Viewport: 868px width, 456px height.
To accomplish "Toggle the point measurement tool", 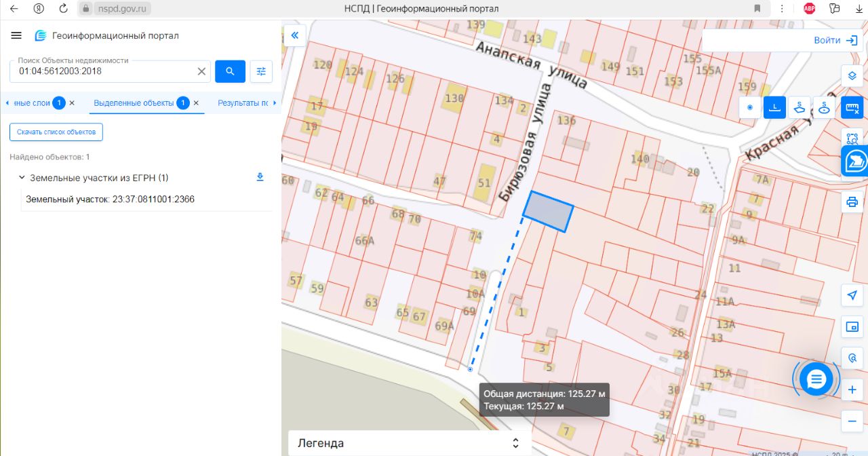I will (x=749, y=107).
